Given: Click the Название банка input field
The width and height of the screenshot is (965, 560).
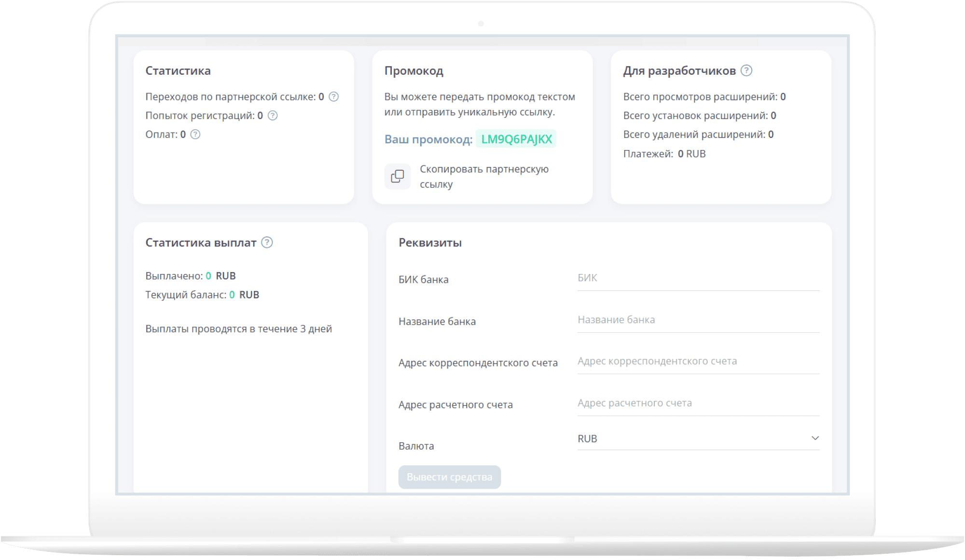Looking at the screenshot, I should 698,320.
